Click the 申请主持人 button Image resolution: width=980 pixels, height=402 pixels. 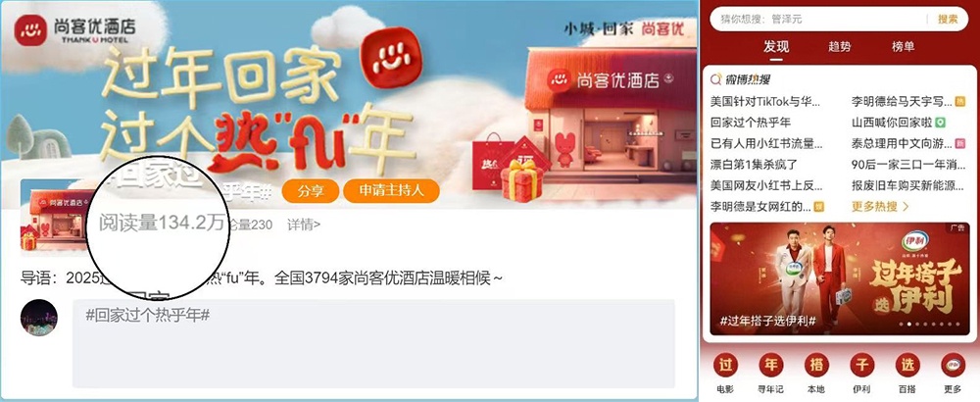pos(391,191)
